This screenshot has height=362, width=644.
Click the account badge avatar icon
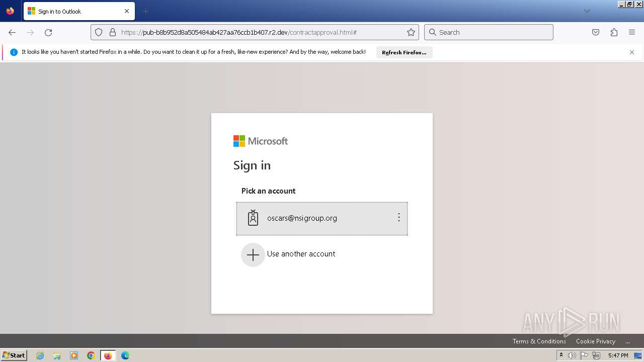point(253,218)
